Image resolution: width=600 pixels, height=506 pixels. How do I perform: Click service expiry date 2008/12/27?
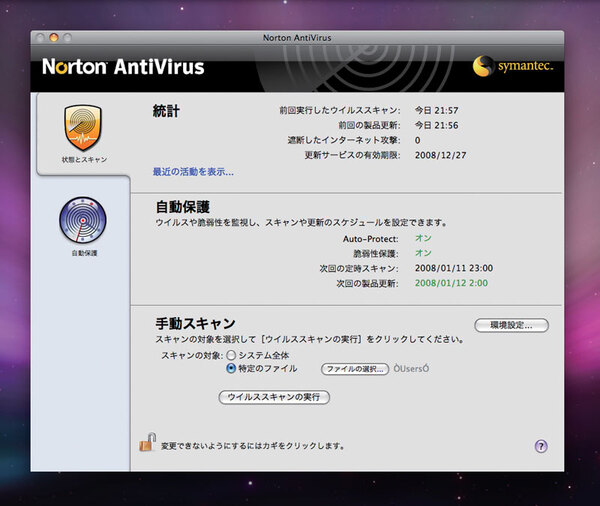440,155
